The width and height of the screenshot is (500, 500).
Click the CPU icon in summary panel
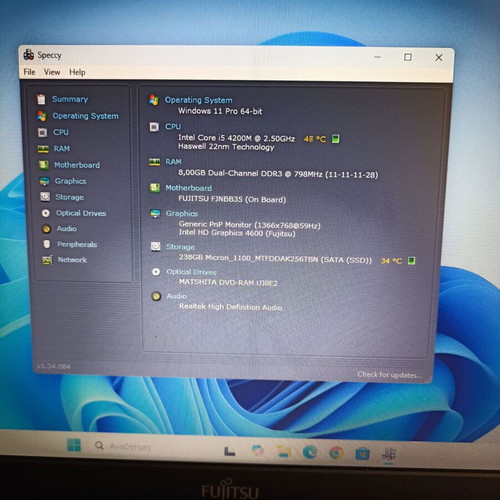pyautogui.click(x=154, y=127)
